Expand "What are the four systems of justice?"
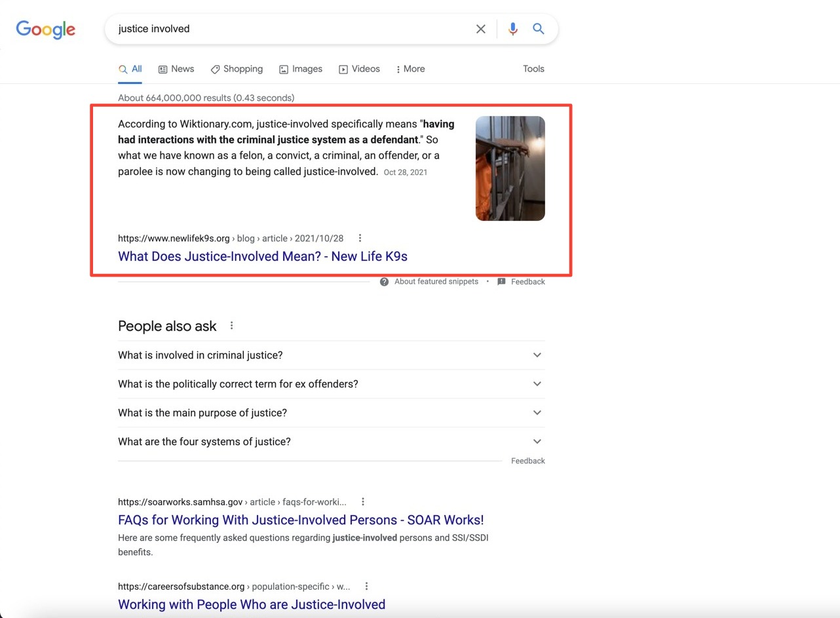The width and height of the screenshot is (840, 618). coord(537,442)
